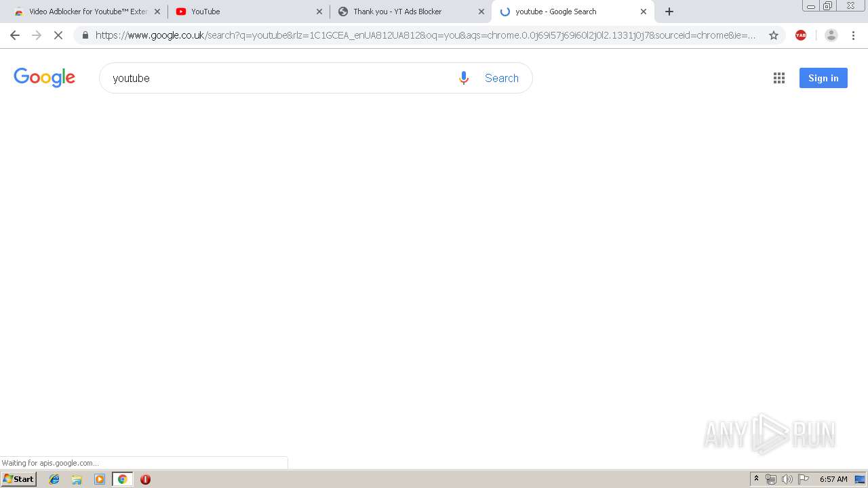This screenshot has width=868, height=488.
Task: Open the Action Center flag icon
Action: (804, 479)
